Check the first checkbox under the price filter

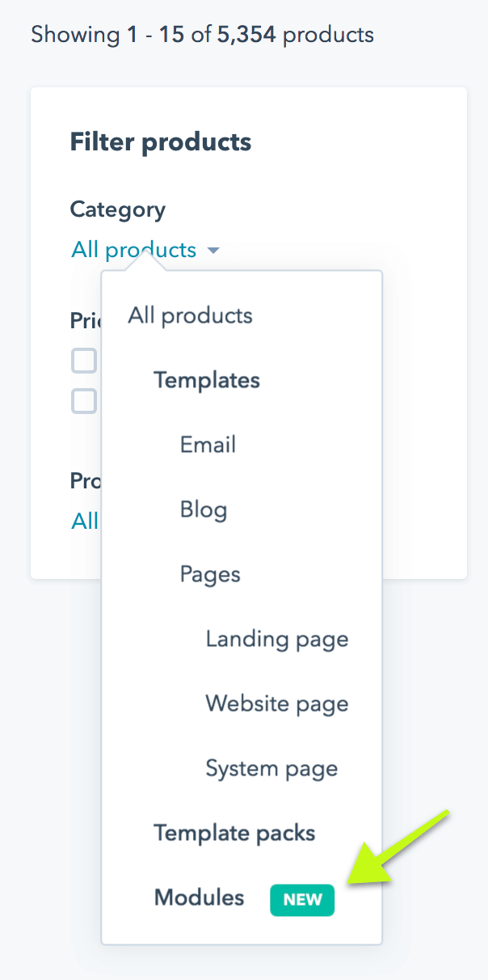coord(83,361)
